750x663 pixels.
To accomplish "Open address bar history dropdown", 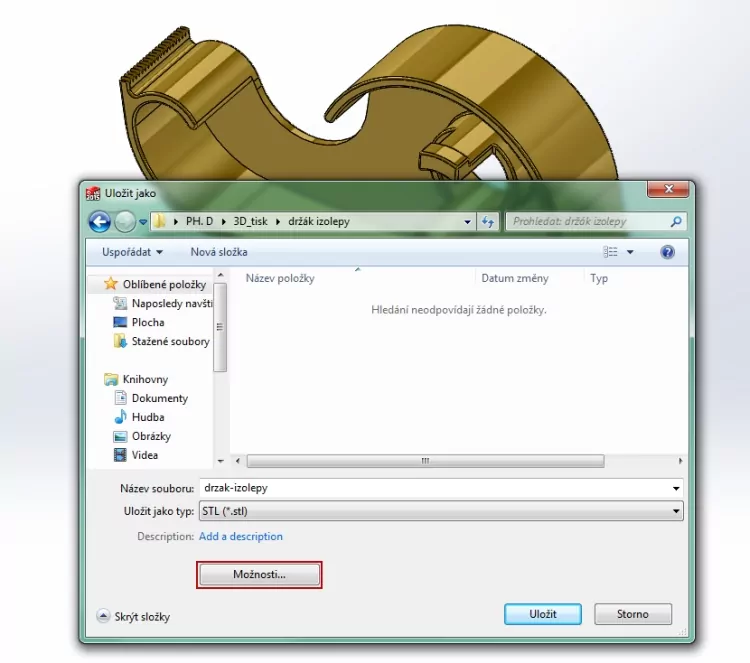I will click(x=467, y=221).
